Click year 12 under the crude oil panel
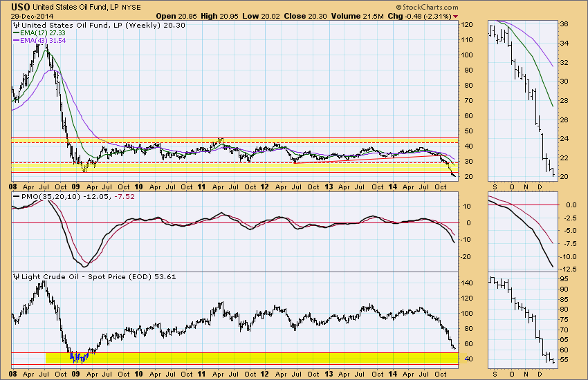Image resolution: width=588 pixels, height=380 pixels. [x=265, y=374]
